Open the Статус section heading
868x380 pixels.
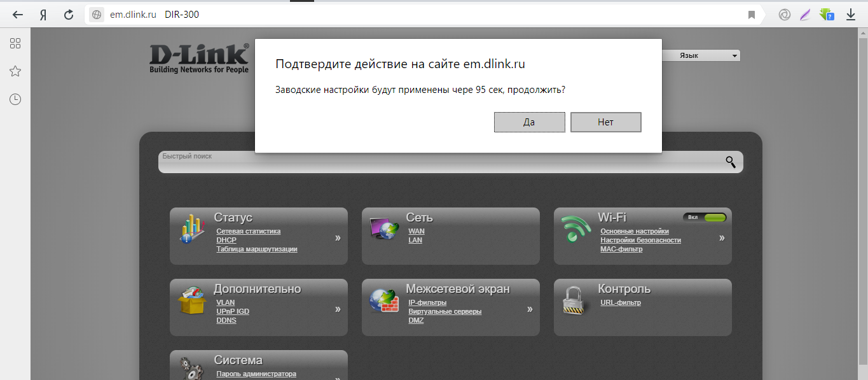pos(233,218)
